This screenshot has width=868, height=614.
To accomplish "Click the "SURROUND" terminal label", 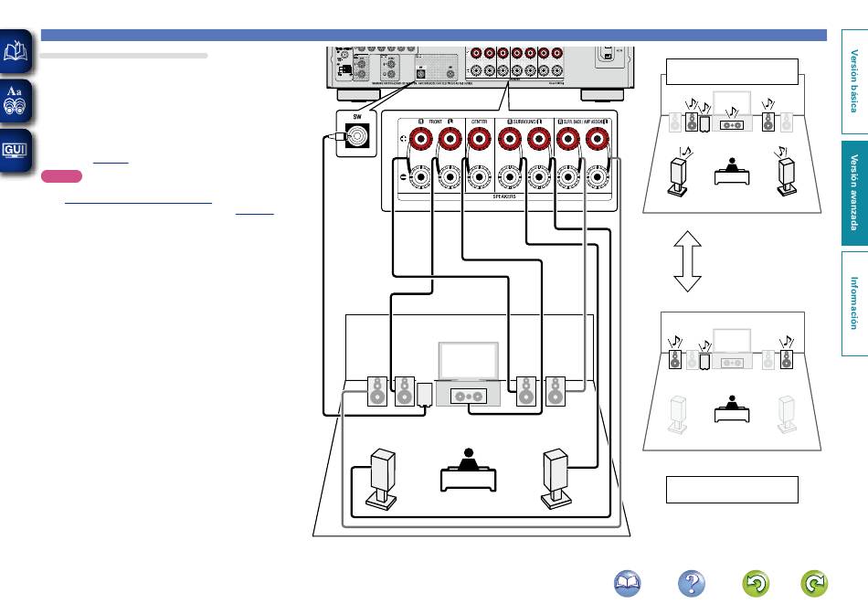I will 524,122.
